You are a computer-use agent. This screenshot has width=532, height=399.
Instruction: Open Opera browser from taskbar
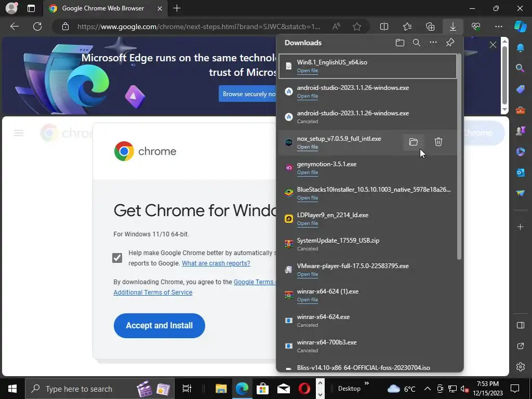(x=304, y=389)
